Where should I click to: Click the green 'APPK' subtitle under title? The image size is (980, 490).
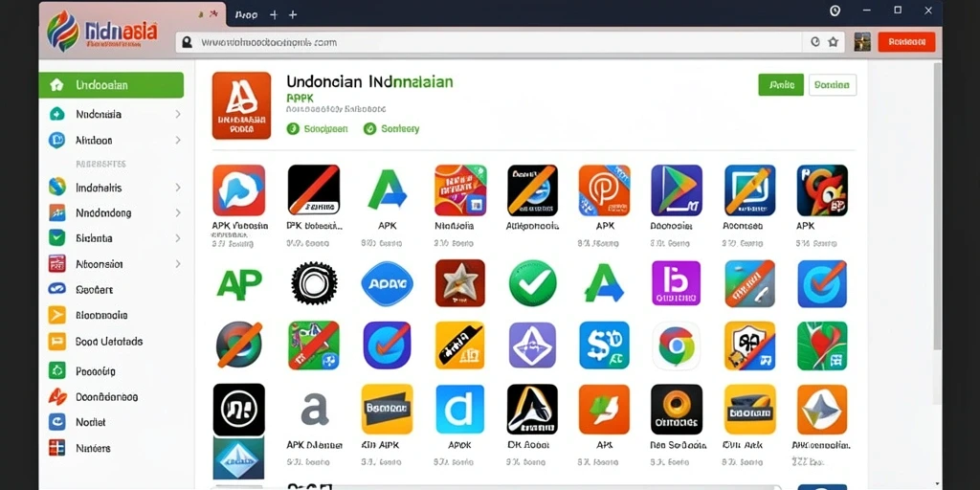[300, 99]
